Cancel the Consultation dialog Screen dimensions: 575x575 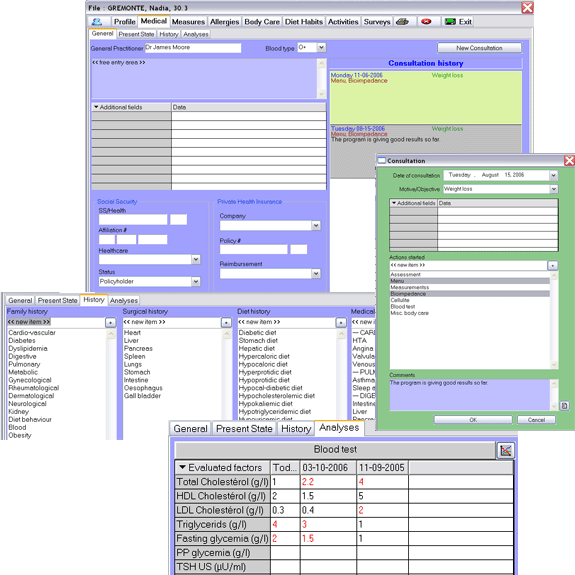point(536,420)
